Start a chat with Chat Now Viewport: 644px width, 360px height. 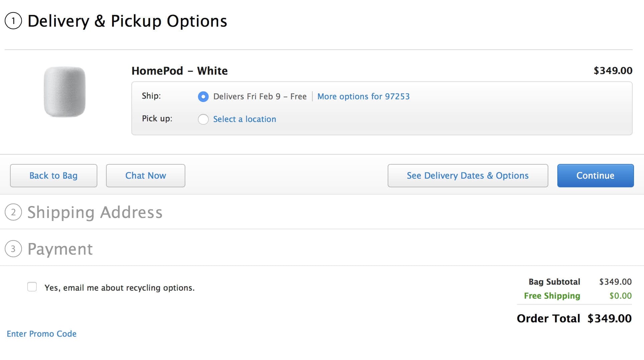[x=145, y=176]
